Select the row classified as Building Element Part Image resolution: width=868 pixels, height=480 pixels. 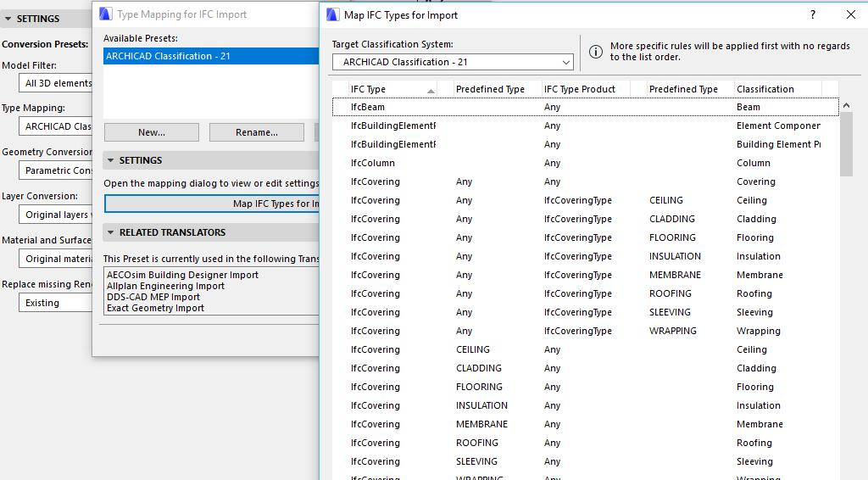[586, 144]
